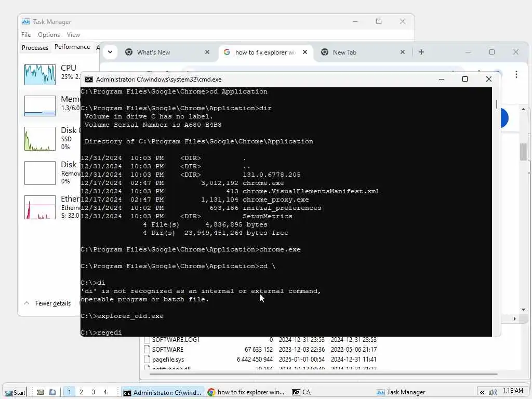Collapse Task Manager with Fewer details
532x399 pixels.
[x=47, y=303]
